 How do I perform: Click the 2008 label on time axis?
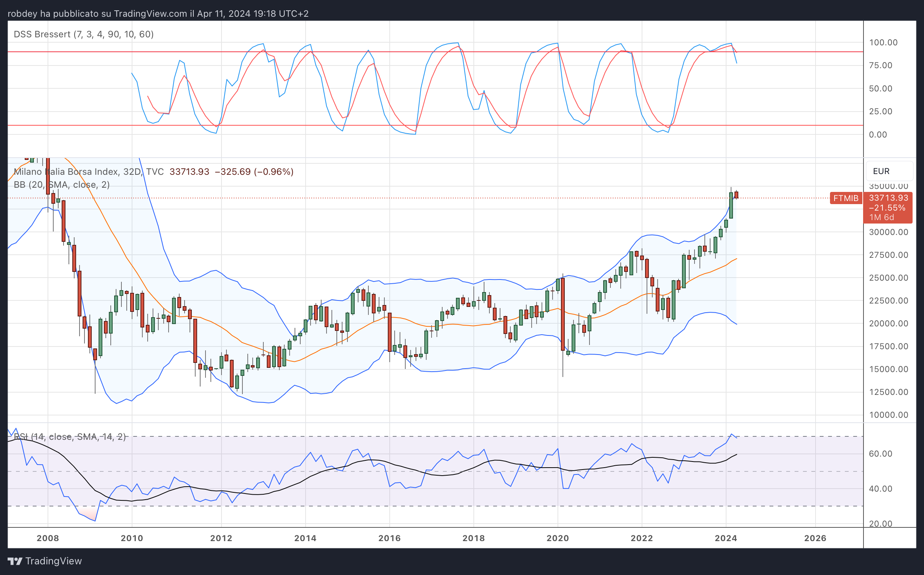[x=48, y=538]
